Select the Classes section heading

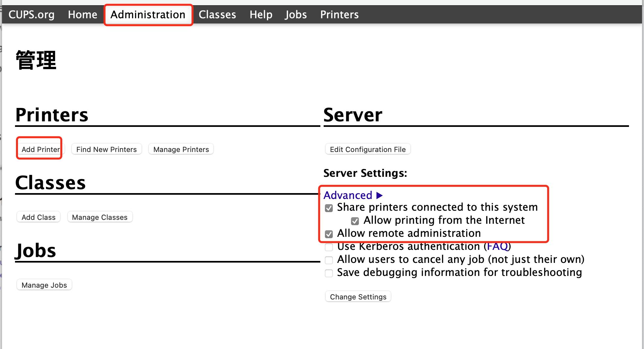point(51,183)
